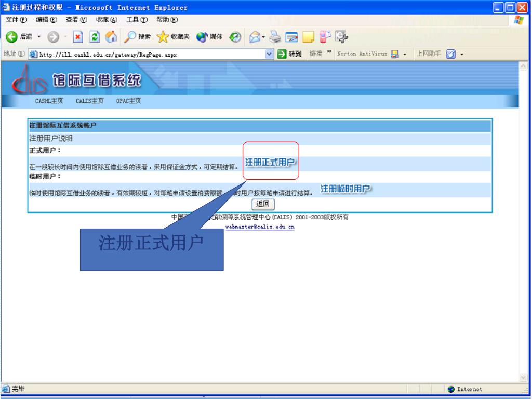Click the 完毕 status bar page icon
This screenshot has height=399, width=532.
(x=6, y=389)
